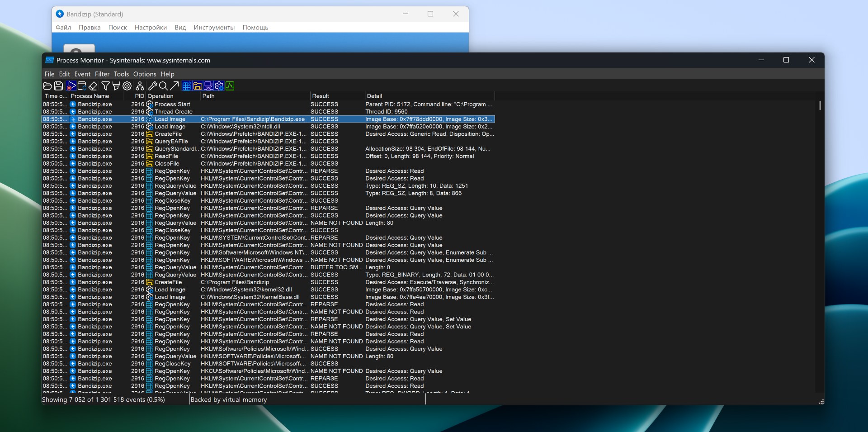Select the CreateFile C:\Program Files\Bandizip row
The image size is (868, 432).
(234, 282)
